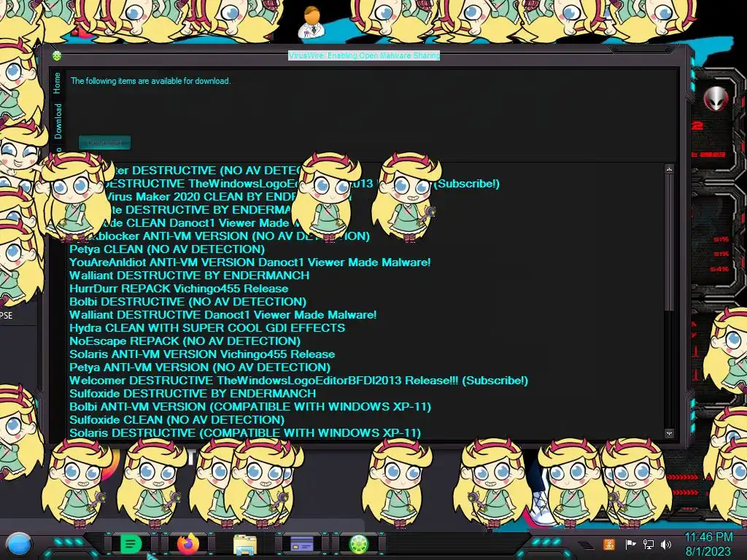Open Action Center flag tray icon
Image resolution: width=747 pixels, height=560 pixels.
click(630, 544)
